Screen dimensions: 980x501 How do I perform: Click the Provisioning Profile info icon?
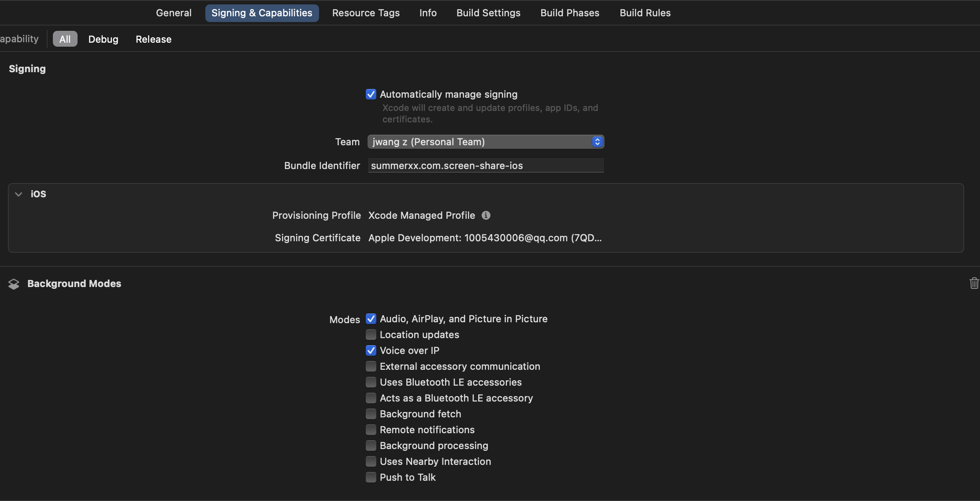tap(486, 215)
